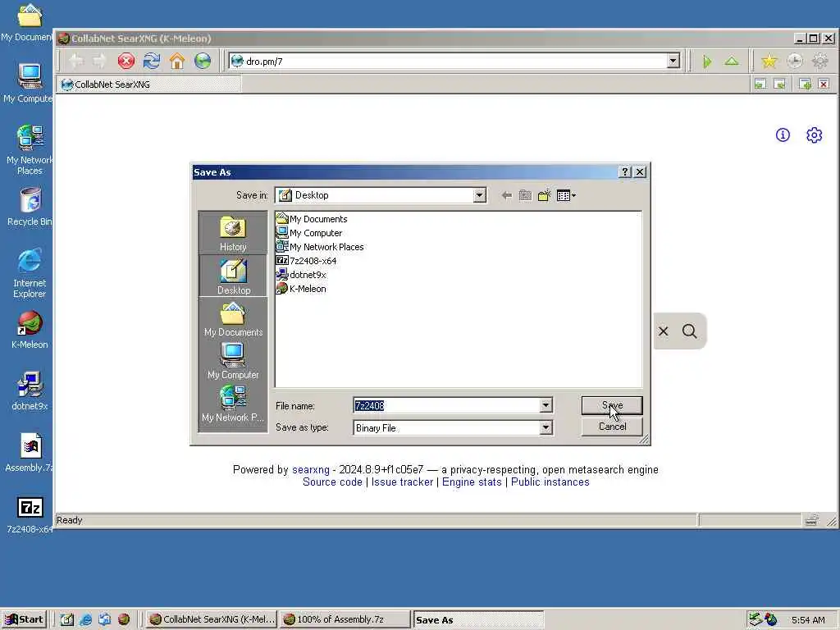Click the Save As taskbar button
The image size is (840, 630).
click(x=478, y=620)
